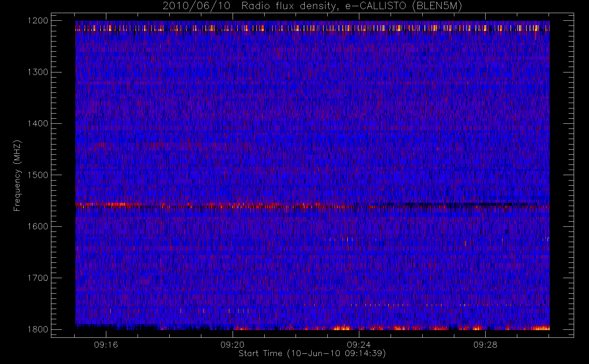Click the 1400 frequency tick label
The image size is (589, 364).
[x=38, y=123]
